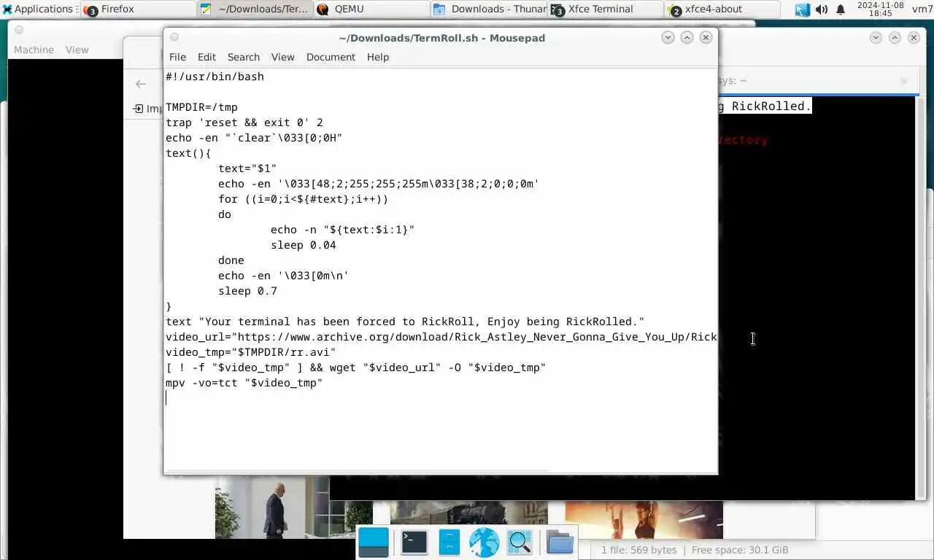Open application finder magnifier icon in dock
Screen dimensions: 934x560
point(520,542)
